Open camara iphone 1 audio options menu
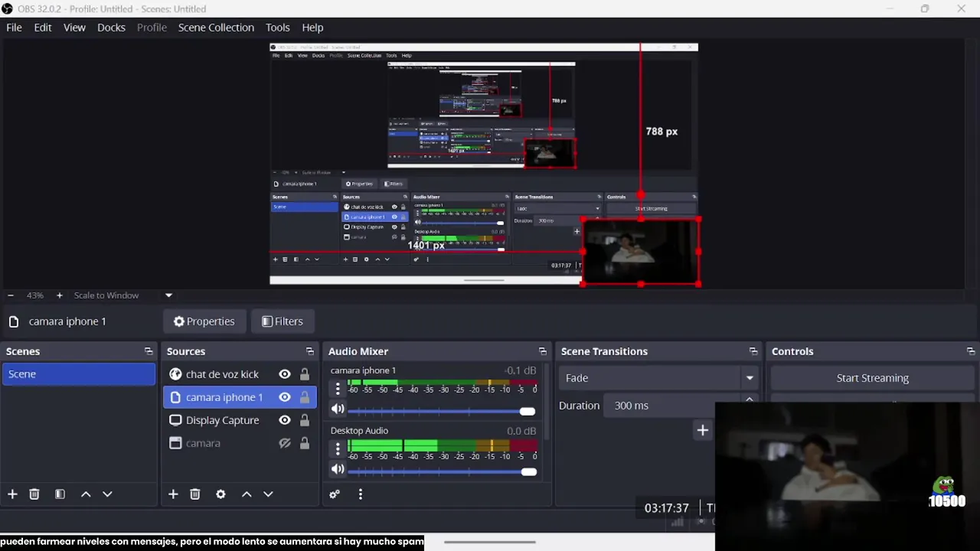This screenshot has width=980, height=551. coord(338,388)
